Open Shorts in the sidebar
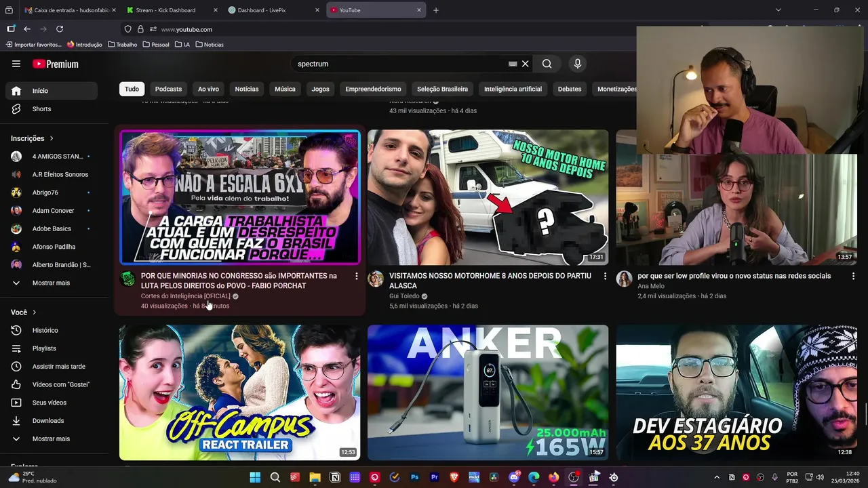The image size is (868, 488). 52,108
